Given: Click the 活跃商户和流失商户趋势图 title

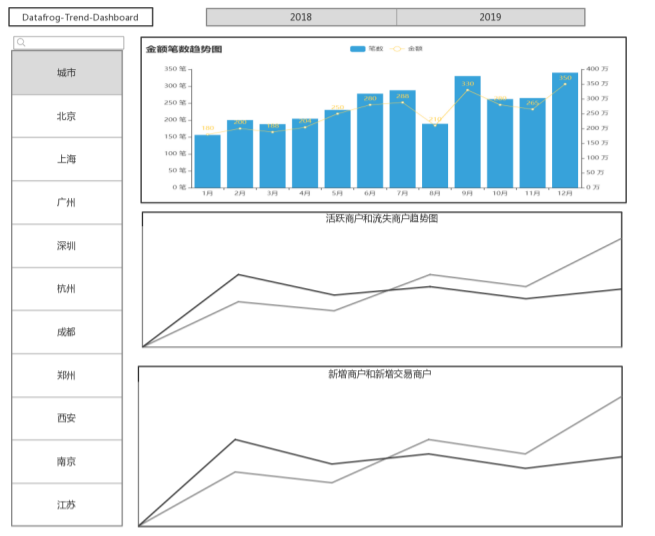Looking at the screenshot, I should pyautogui.click(x=382, y=218).
